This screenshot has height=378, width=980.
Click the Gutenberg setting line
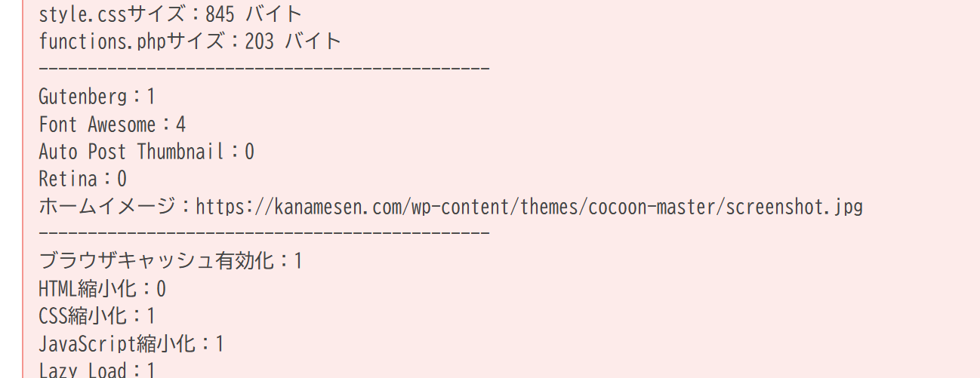97,97
